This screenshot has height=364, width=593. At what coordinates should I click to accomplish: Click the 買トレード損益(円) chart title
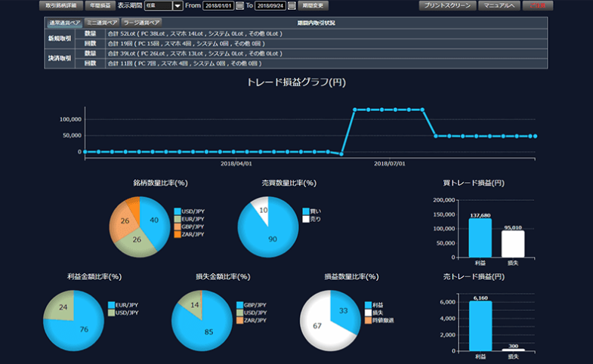pos(474,183)
